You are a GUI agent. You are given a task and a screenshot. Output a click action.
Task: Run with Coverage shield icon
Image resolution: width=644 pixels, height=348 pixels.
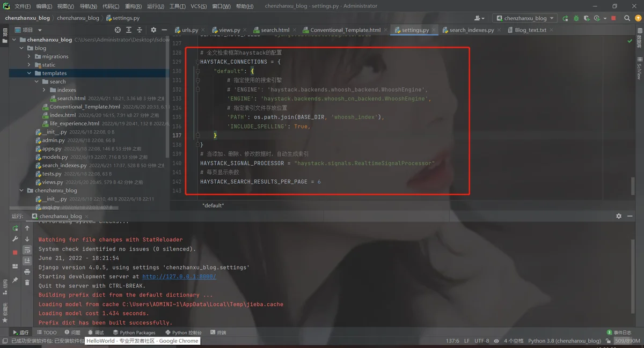586,18
